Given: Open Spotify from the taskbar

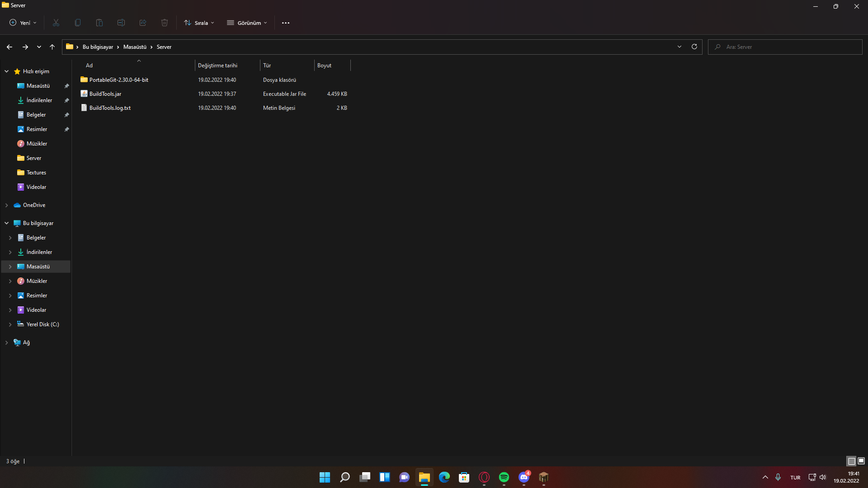Looking at the screenshot, I should pos(504,477).
